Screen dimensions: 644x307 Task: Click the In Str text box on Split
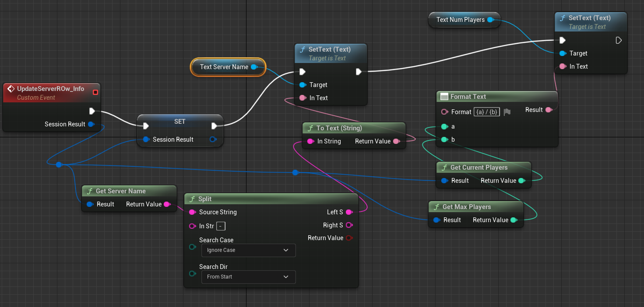[x=221, y=226]
